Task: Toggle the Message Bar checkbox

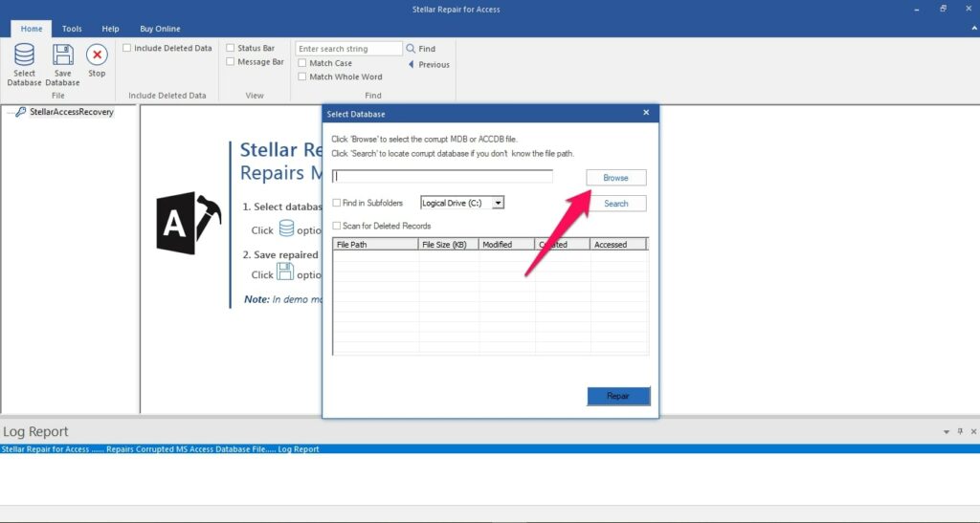Action: tap(230, 62)
